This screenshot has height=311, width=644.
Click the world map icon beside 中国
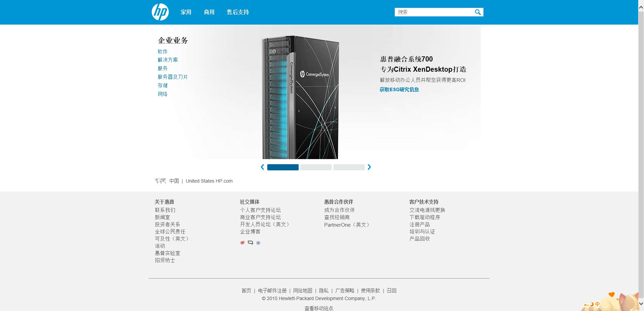160,181
